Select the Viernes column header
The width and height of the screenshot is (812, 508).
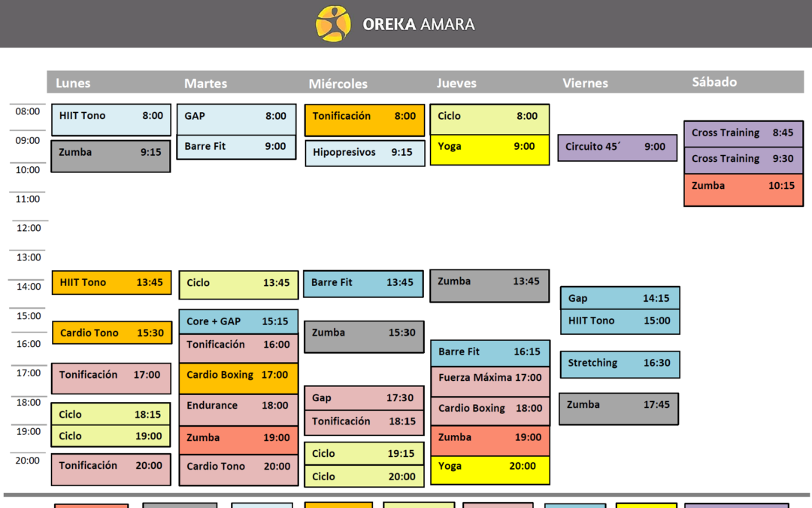point(585,83)
